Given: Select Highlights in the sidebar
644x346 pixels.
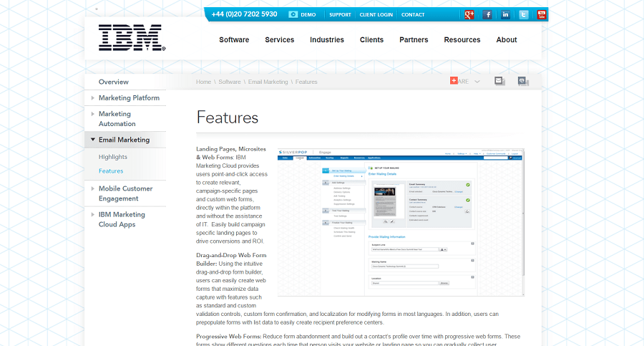Looking at the screenshot, I should 113,157.
